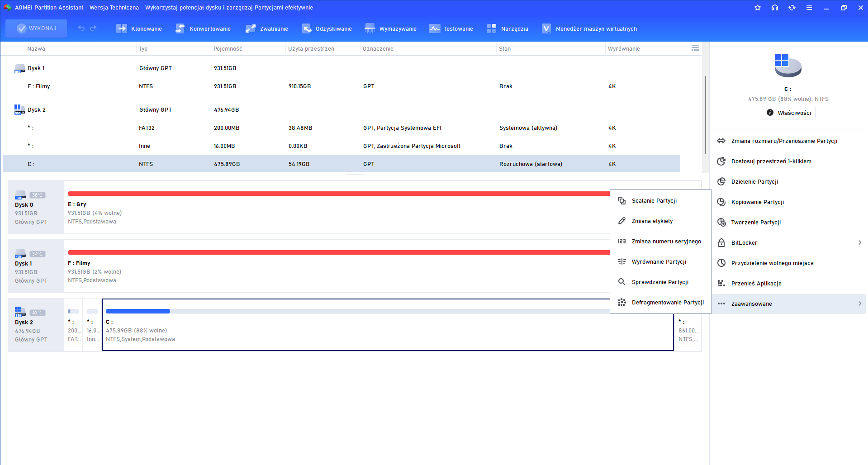The width and height of the screenshot is (868, 465).
Task: Click the Wyrównanie column header
Action: pyautogui.click(x=624, y=48)
